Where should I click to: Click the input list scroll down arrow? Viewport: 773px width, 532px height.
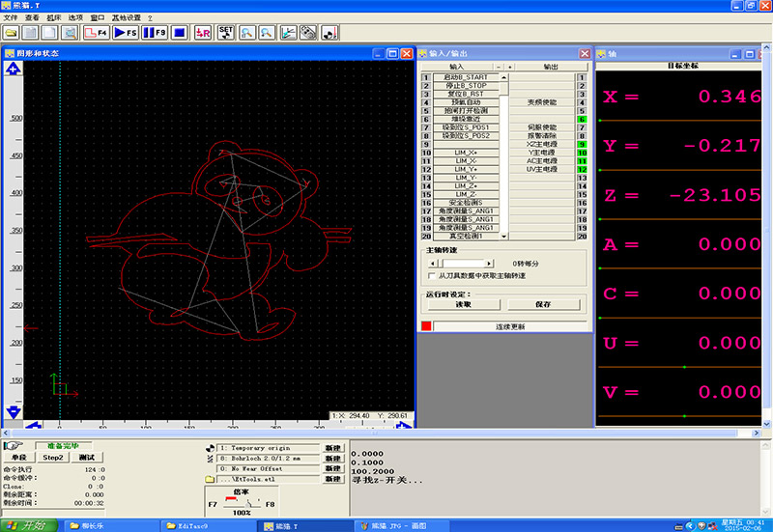(503, 237)
